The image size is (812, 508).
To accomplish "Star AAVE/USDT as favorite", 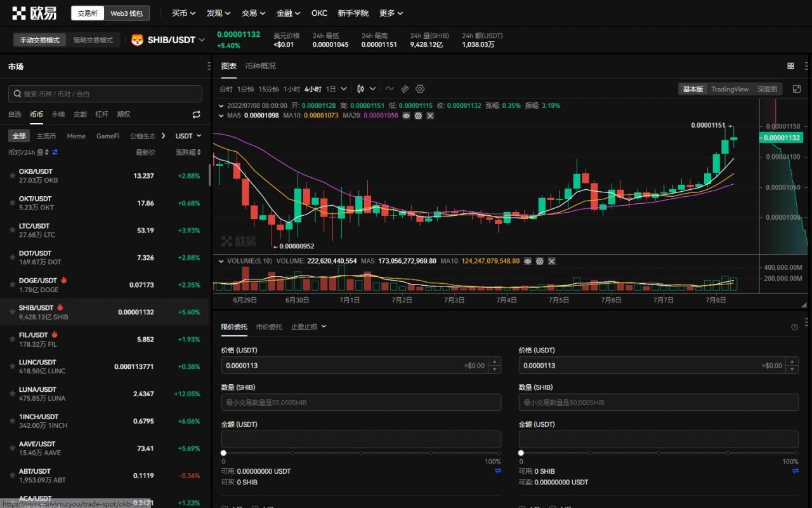I will pos(12,448).
